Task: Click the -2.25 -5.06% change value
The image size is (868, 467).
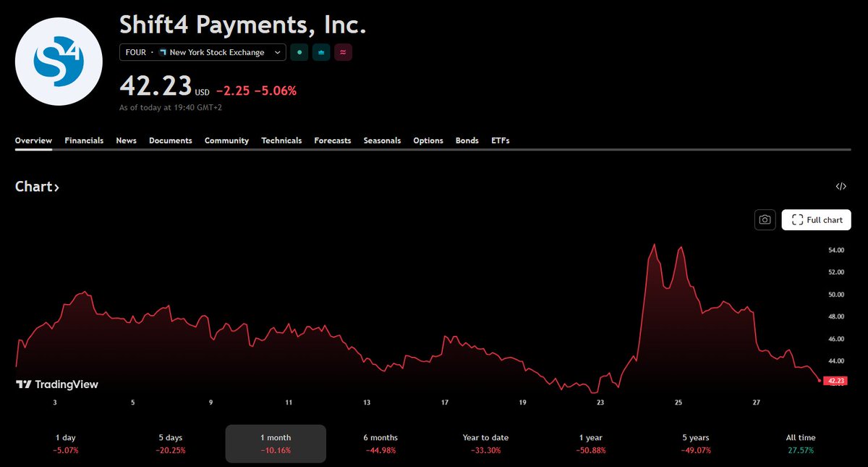Action: pyautogui.click(x=255, y=91)
